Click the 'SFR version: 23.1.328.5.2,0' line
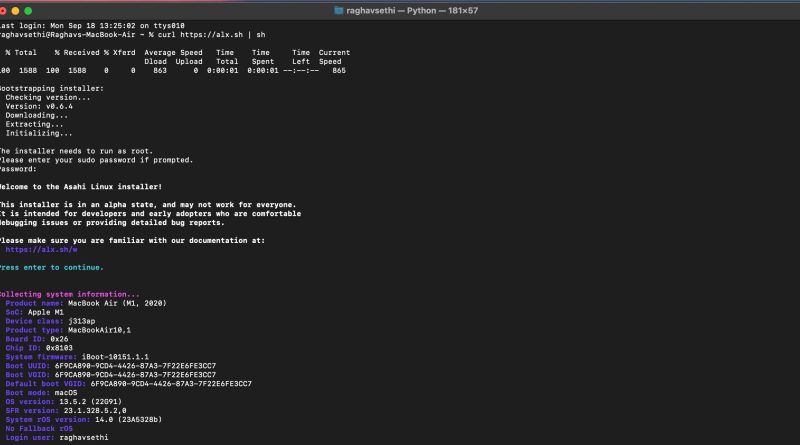800x445 pixels. point(66,411)
